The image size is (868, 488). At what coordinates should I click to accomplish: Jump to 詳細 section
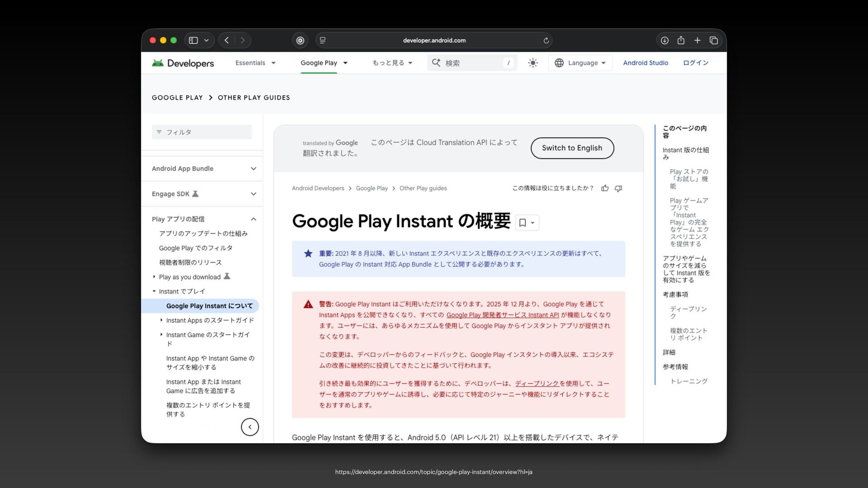point(669,352)
